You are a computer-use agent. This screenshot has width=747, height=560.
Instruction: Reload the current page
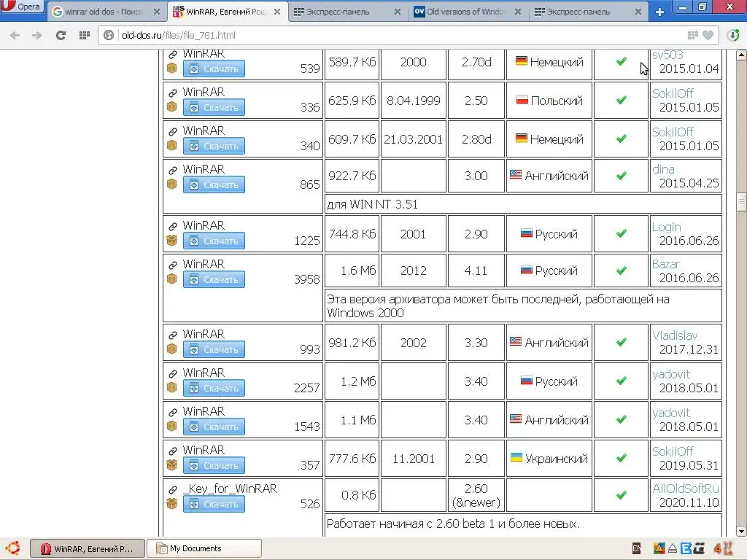(x=61, y=35)
